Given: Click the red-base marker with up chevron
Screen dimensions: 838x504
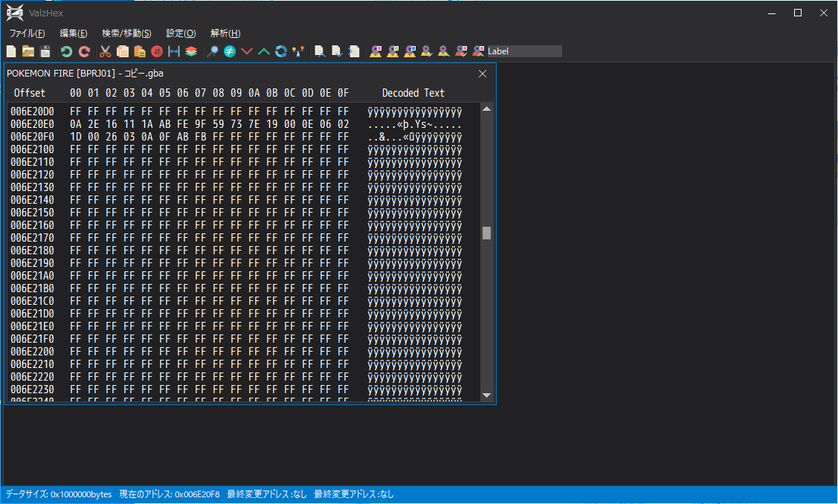Looking at the screenshot, I should pos(478,51).
